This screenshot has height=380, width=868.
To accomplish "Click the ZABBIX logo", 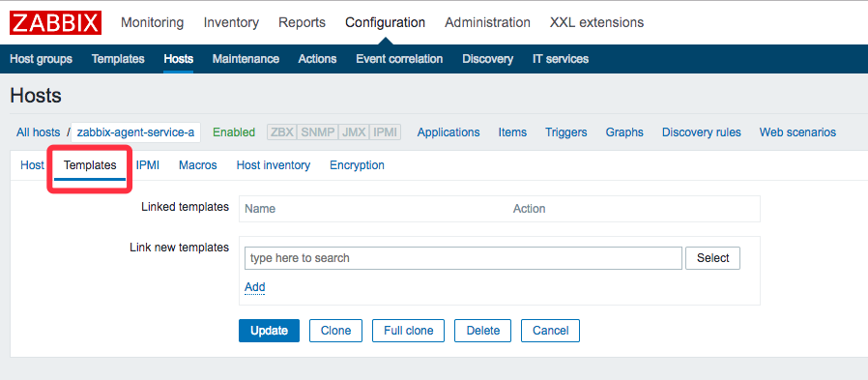I will (55, 22).
